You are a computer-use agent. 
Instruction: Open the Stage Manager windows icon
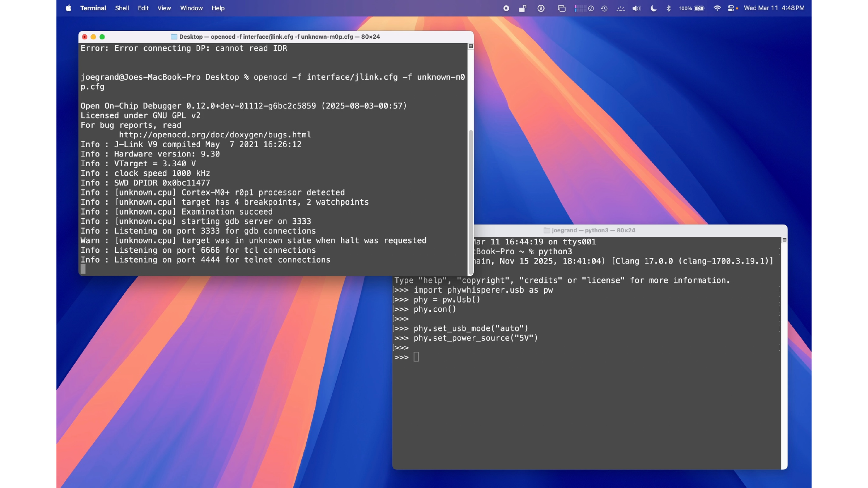pyautogui.click(x=561, y=8)
